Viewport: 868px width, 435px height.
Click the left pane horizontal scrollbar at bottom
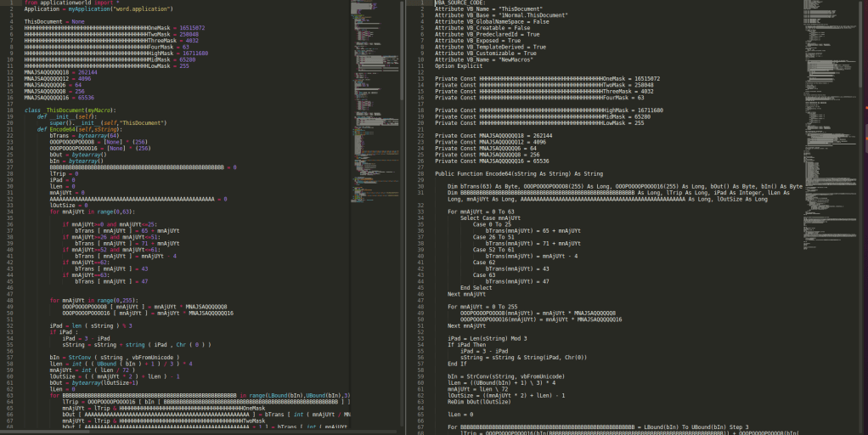(x=170, y=432)
